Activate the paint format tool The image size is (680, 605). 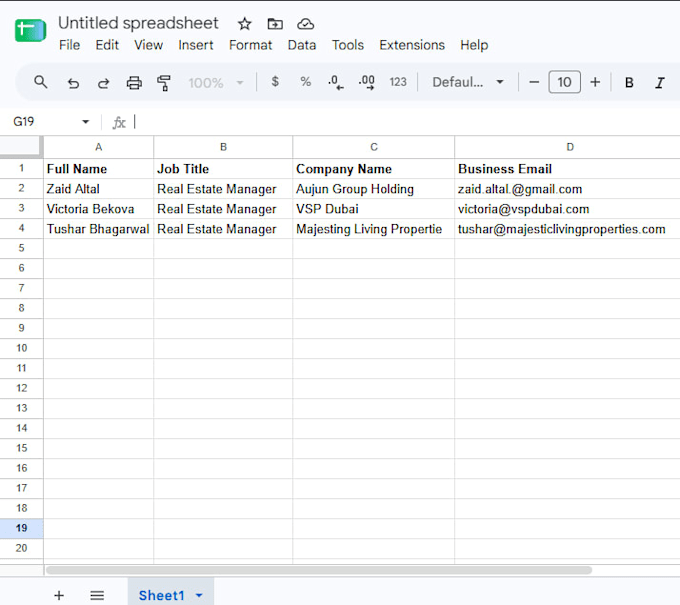(x=164, y=82)
